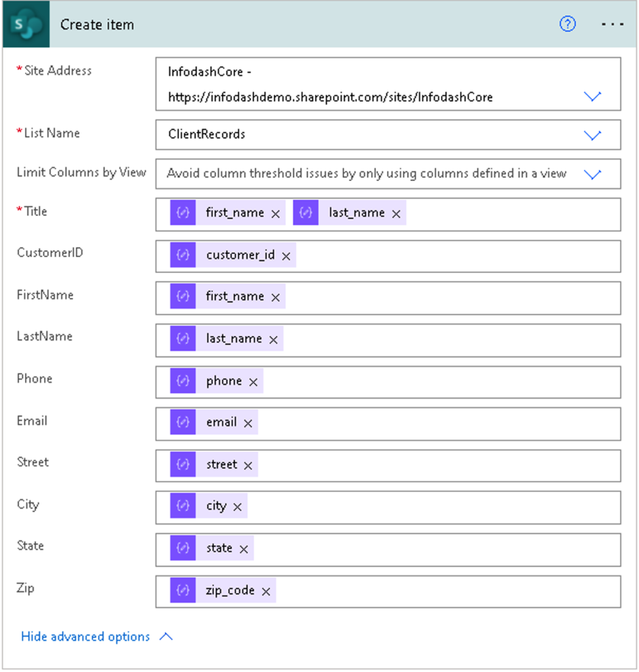Click email dynamic content icon
This screenshot has width=639, height=672.
coord(183,422)
